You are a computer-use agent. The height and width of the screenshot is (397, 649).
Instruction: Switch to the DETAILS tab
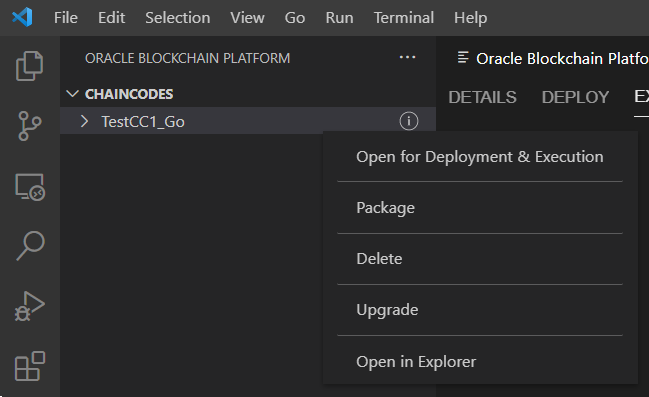(482, 97)
